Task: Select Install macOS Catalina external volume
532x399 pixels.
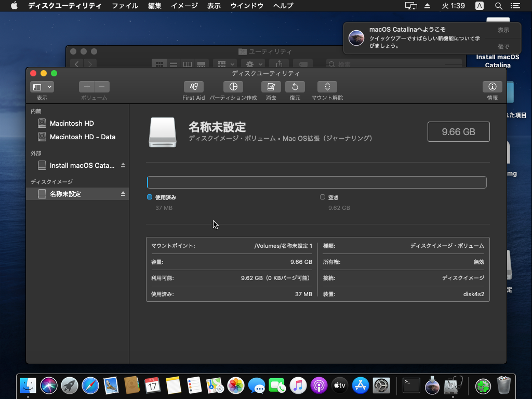Action: 77,165
